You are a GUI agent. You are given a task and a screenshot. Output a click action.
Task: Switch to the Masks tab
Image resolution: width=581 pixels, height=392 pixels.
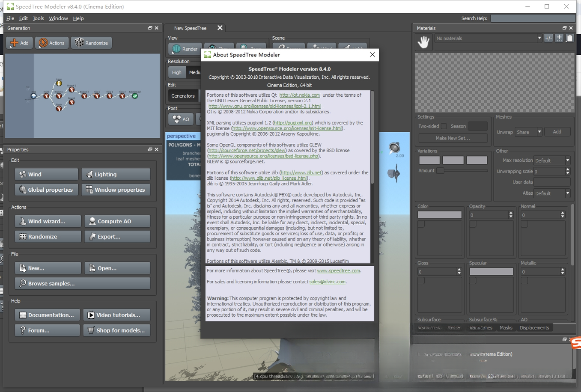506,328
